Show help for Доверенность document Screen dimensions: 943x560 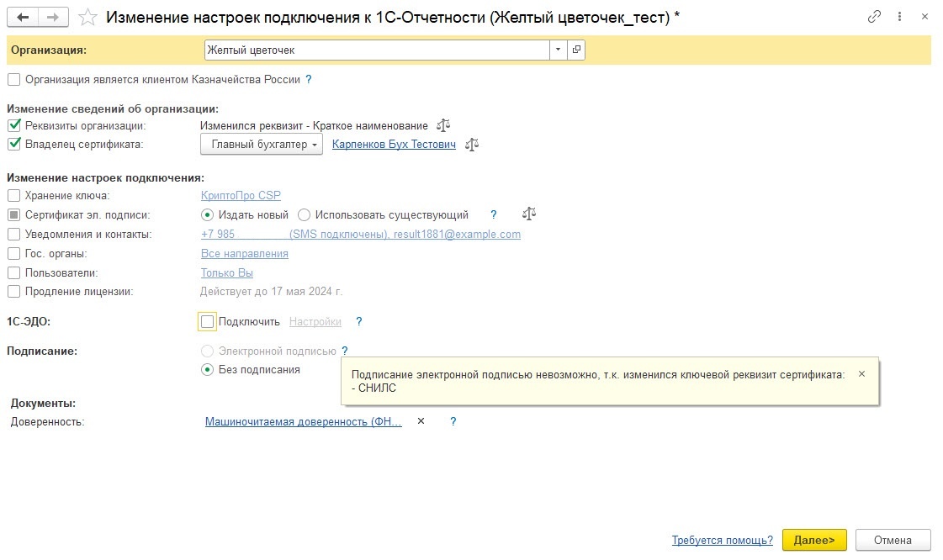pyautogui.click(x=453, y=422)
